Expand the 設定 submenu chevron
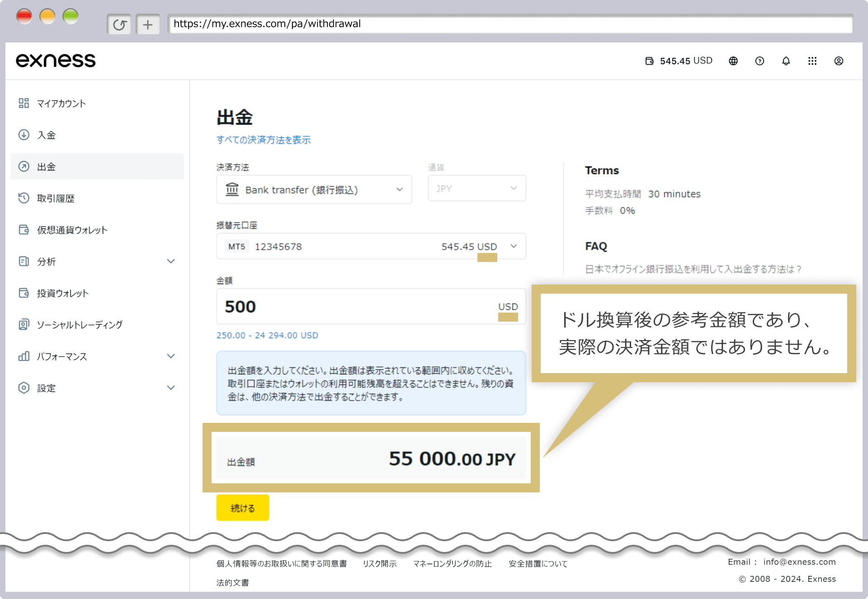 (x=171, y=388)
